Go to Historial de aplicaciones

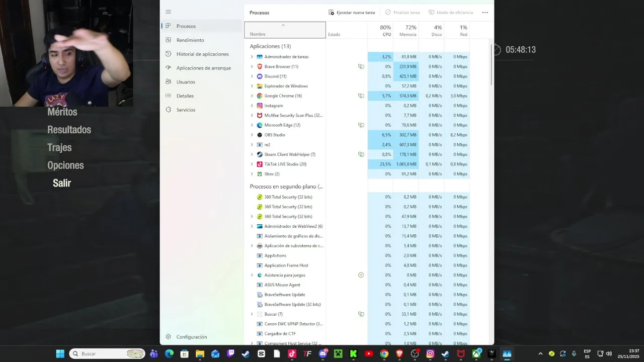[201, 54]
